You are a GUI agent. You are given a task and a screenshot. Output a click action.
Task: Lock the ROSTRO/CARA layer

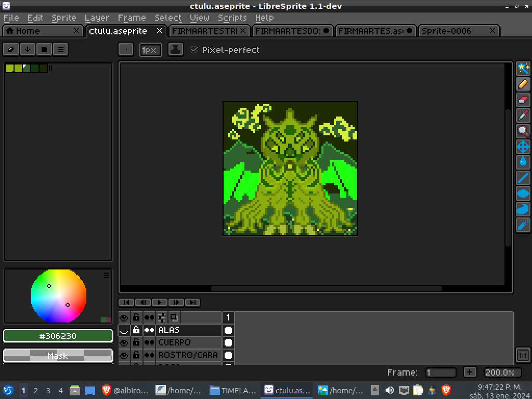[x=136, y=355]
